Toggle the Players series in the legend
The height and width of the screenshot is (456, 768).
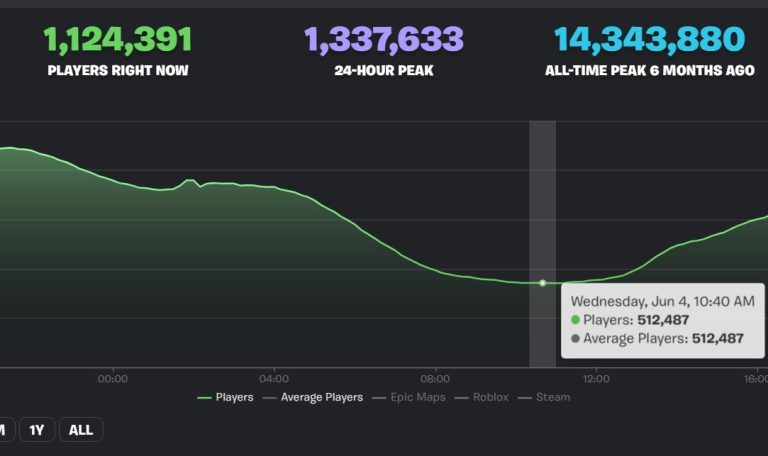pyautogui.click(x=225, y=397)
